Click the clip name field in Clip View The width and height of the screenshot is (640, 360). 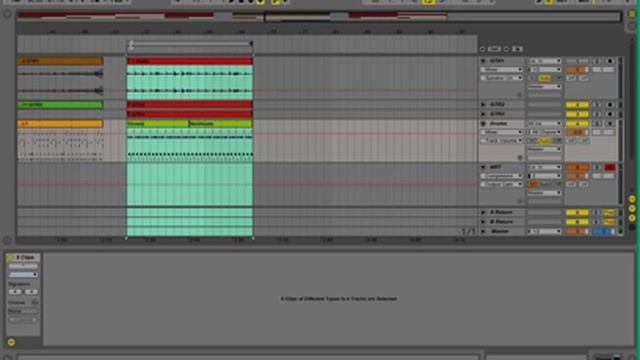23,266
